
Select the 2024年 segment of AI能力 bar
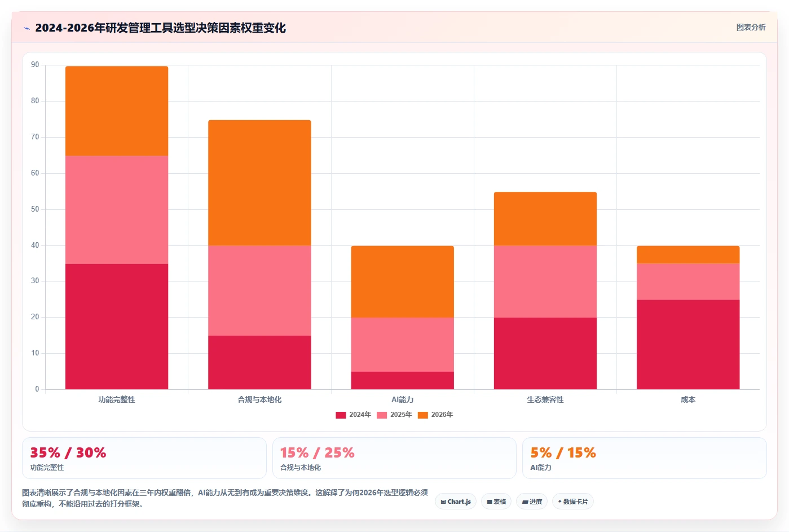point(402,380)
